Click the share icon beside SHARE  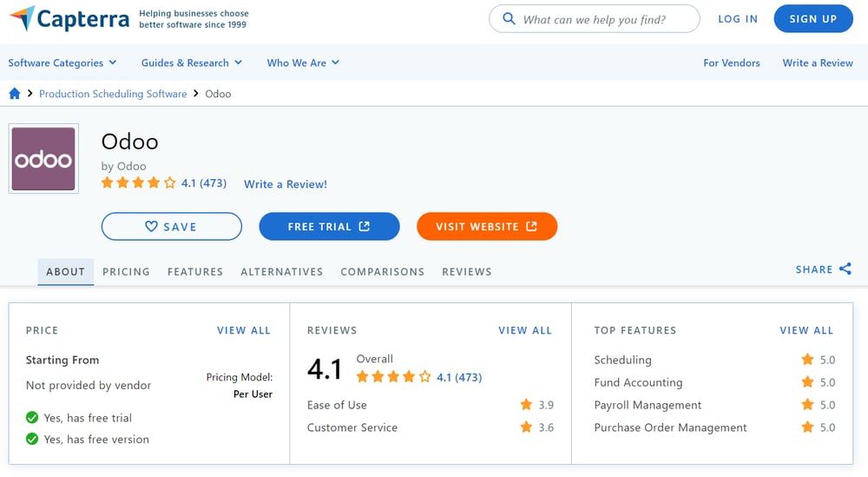tap(845, 269)
